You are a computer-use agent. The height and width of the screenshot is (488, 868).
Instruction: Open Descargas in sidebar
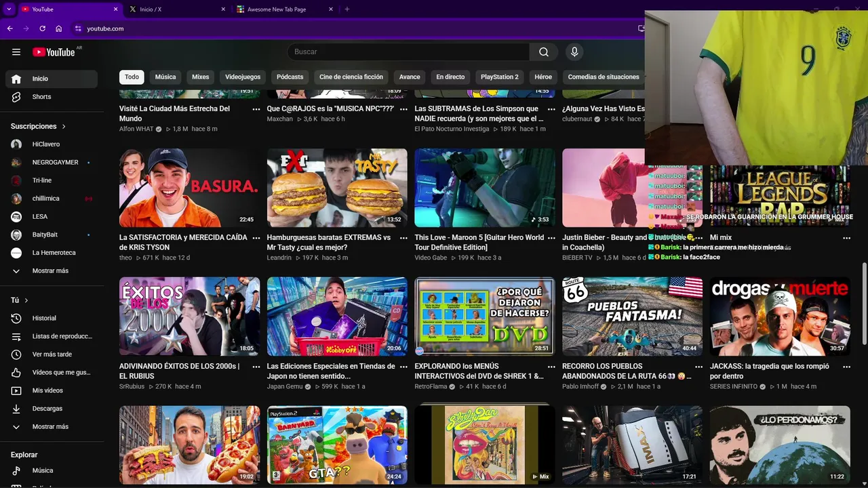(52, 409)
